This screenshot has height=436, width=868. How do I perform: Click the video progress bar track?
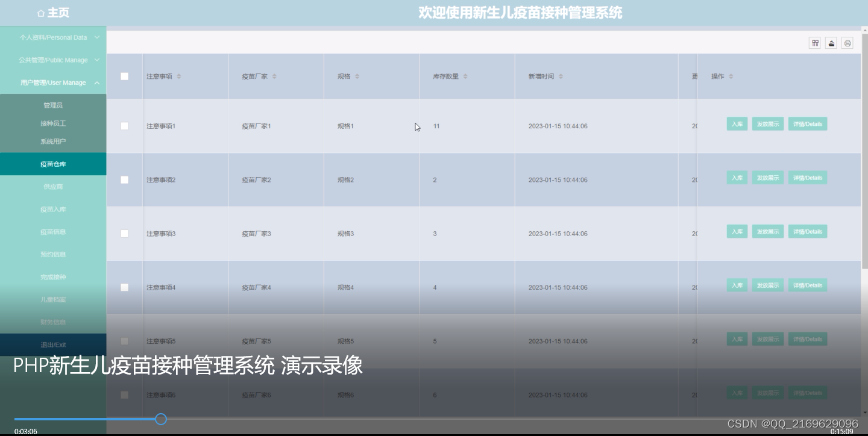click(434, 419)
